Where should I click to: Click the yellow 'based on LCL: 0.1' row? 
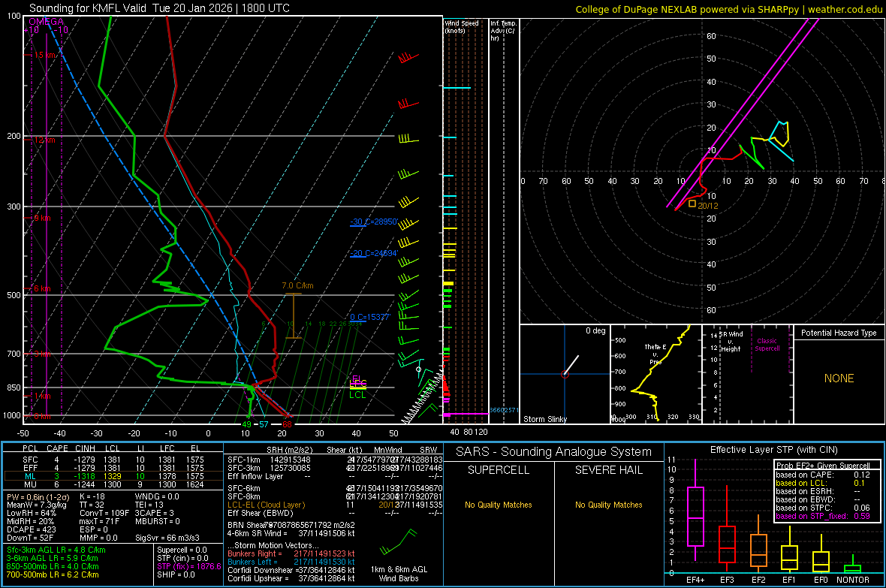(820, 483)
